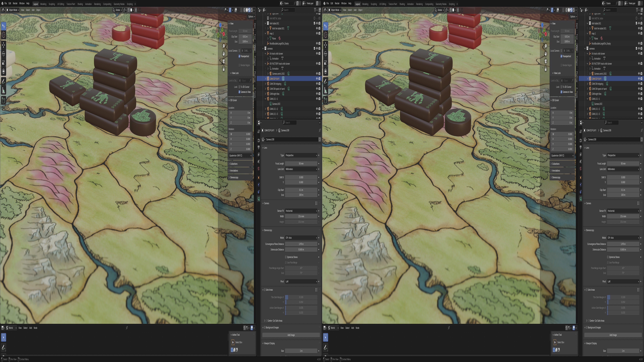Switch to the Shading workspace tab in left window

(x=80, y=4)
